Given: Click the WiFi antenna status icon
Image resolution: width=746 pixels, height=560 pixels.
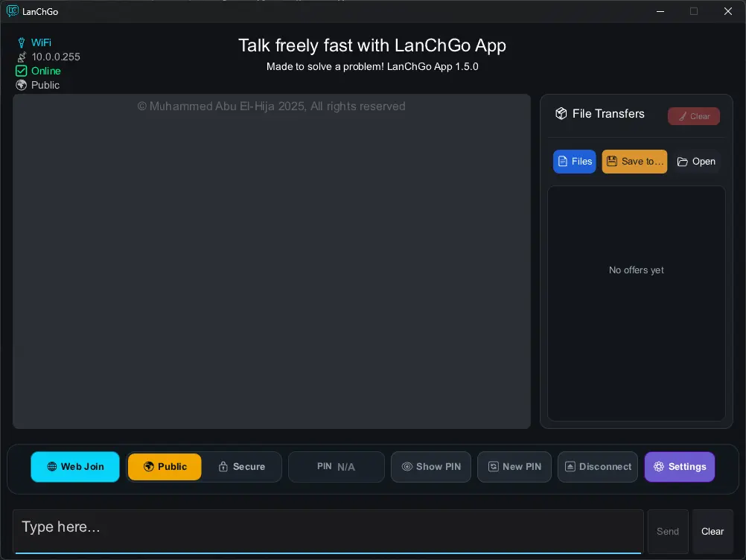Looking at the screenshot, I should 22,43.
